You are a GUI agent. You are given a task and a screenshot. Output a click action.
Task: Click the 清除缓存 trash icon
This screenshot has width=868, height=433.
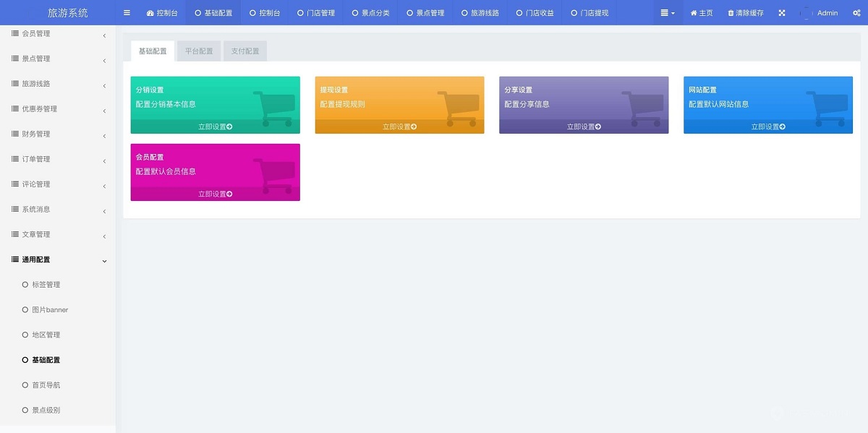[x=731, y=13]
